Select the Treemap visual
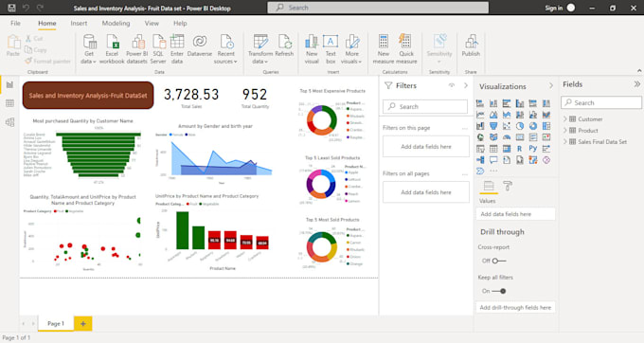The image size is (644, 343). pos(546,126)
